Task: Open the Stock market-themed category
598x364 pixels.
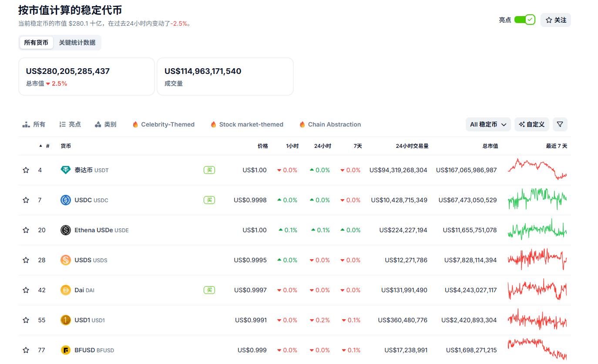Action: point(247,124)
